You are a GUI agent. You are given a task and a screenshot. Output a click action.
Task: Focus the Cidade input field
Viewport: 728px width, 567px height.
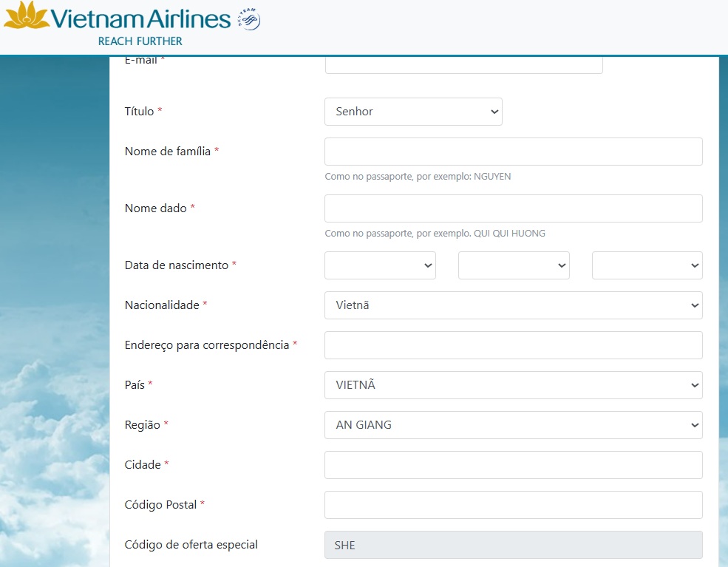click(513, 465)
